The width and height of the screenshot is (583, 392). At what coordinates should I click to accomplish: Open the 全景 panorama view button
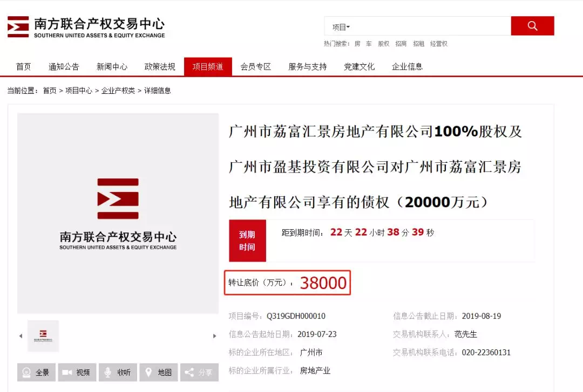(37, 372)
